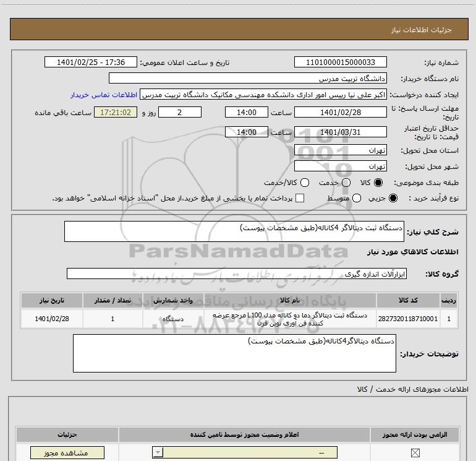
Task: Click the request creator field
Action: 263,95
